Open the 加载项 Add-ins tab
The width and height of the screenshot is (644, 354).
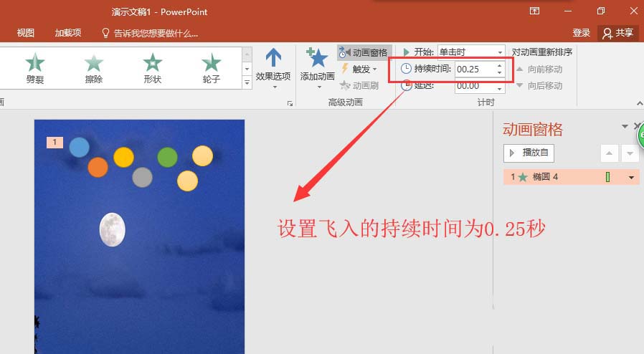67,33
